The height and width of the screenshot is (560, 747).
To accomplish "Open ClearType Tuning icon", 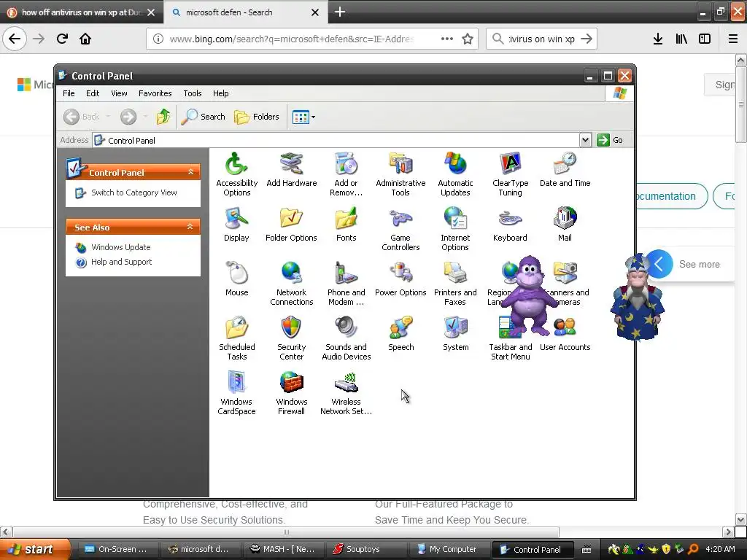I will 510,174.
